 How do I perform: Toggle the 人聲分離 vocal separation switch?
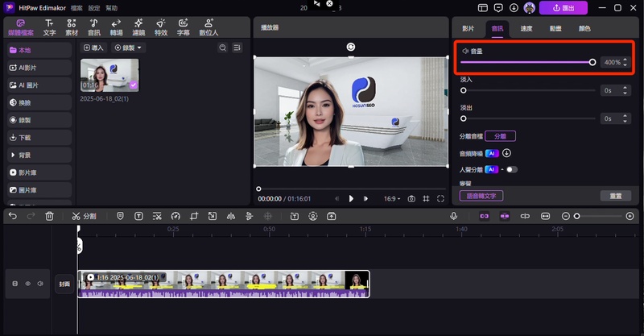pyautogui.click(x=512, y=169)
